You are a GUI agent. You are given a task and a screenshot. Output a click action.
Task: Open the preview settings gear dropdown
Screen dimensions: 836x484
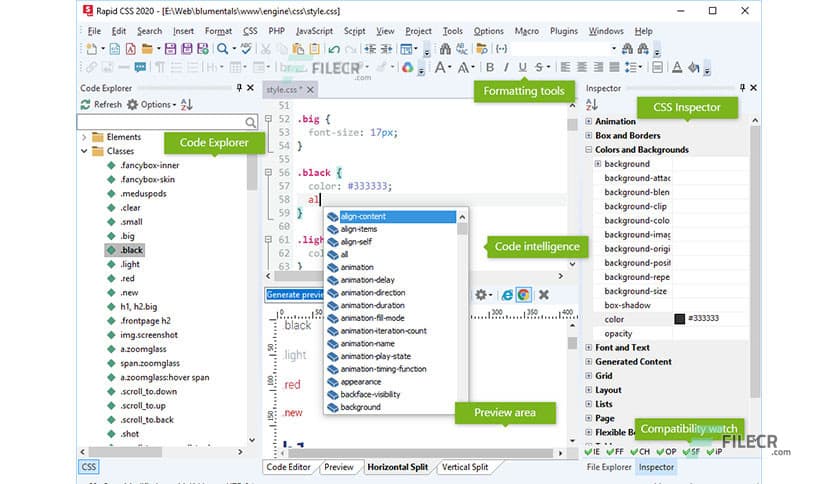click(483, 295)
